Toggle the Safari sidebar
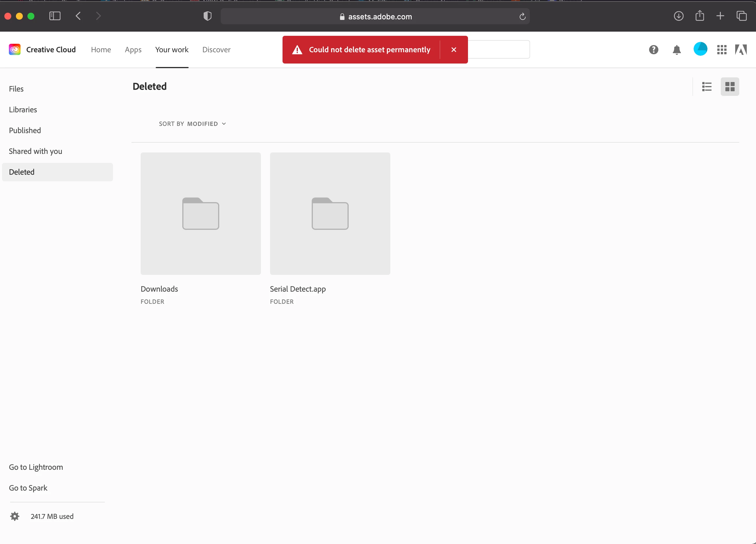The image size is (756, 544). [55, 16]
